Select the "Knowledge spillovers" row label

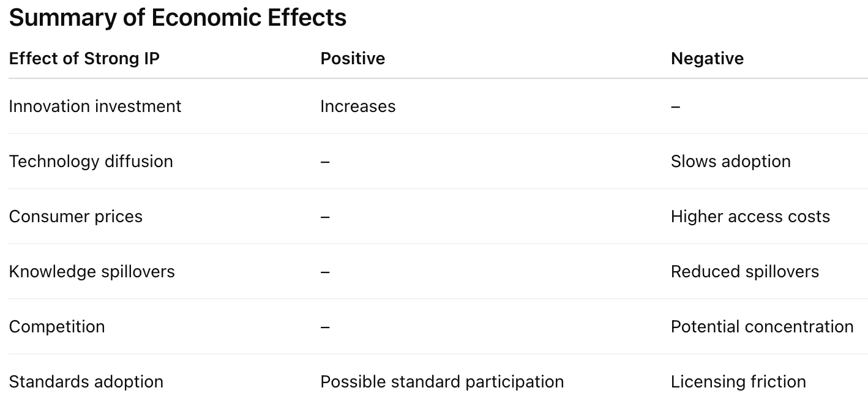point(92,272)
